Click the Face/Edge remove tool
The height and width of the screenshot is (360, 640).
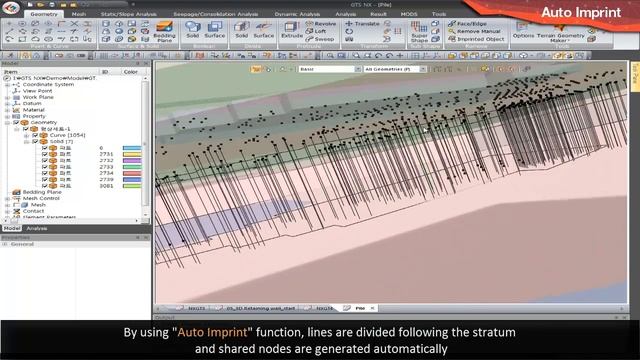click(466, 24)
